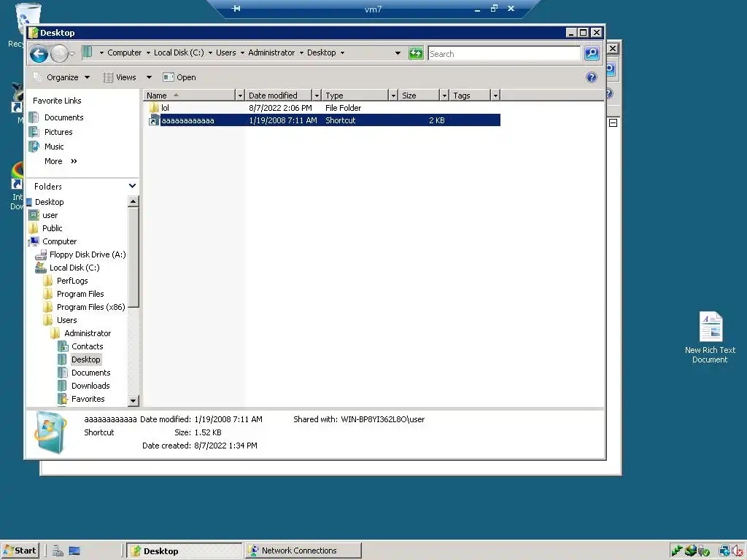Click folder tree scrollbar down arrow
This screenshot has height=560, width=747.
coord(133,400)
